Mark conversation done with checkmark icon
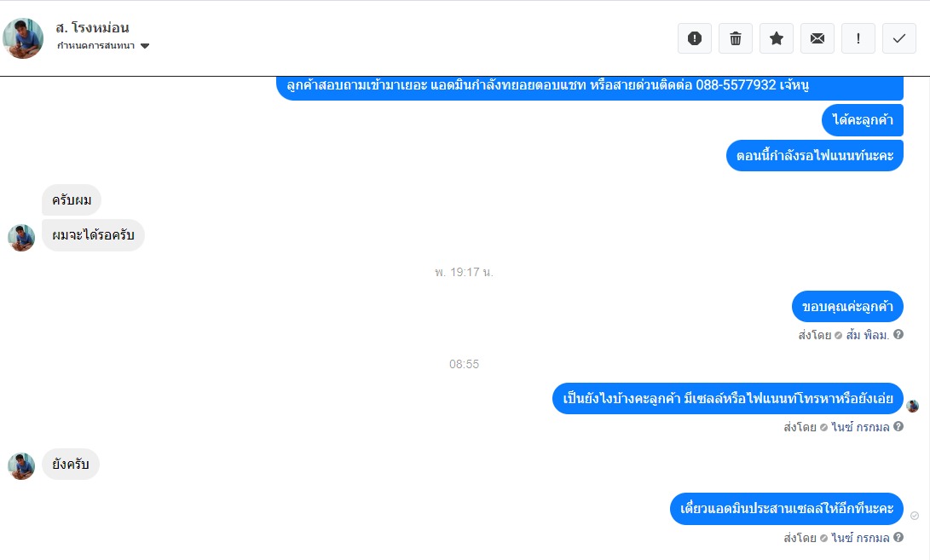The width and height of the screenshot is (930, 560). 899,38
